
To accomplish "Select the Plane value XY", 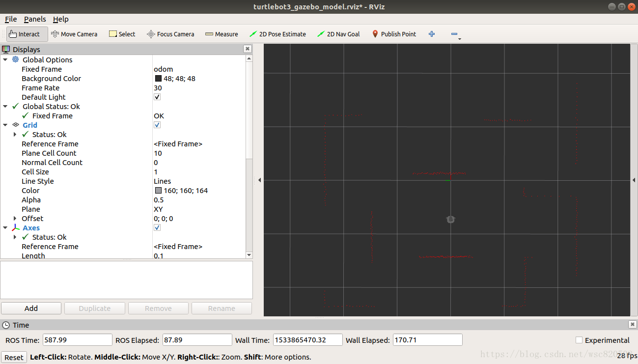I will (158, 209).
